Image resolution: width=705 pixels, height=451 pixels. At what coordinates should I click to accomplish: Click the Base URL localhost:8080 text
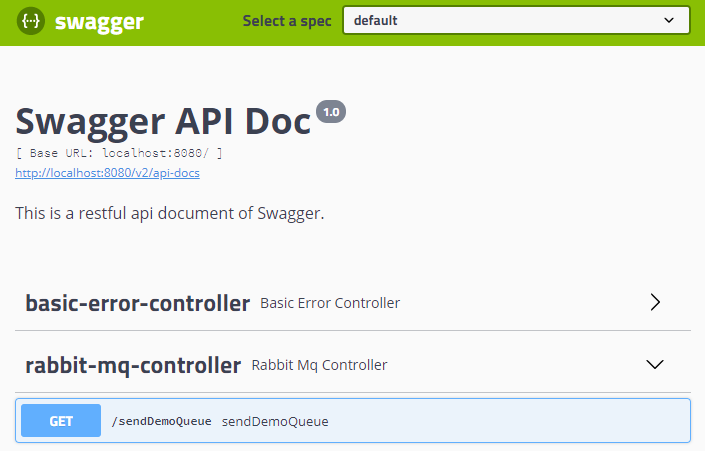(x=119, y=153)
